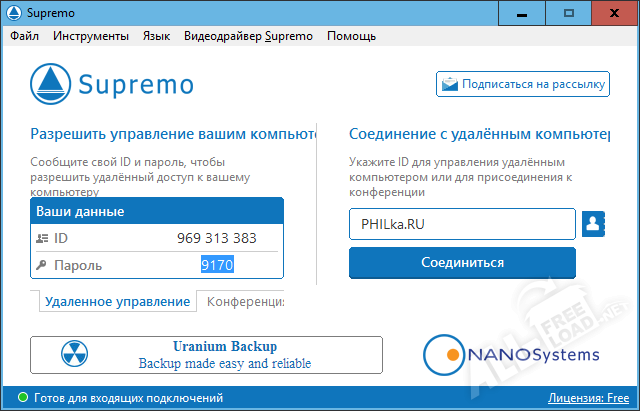
Task: Open the Файл menu
Action: coord(25,36)
